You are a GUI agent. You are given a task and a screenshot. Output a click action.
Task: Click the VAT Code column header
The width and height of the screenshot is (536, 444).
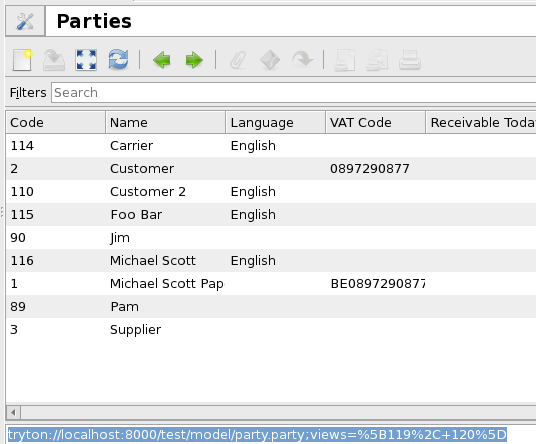pos(375,122)
